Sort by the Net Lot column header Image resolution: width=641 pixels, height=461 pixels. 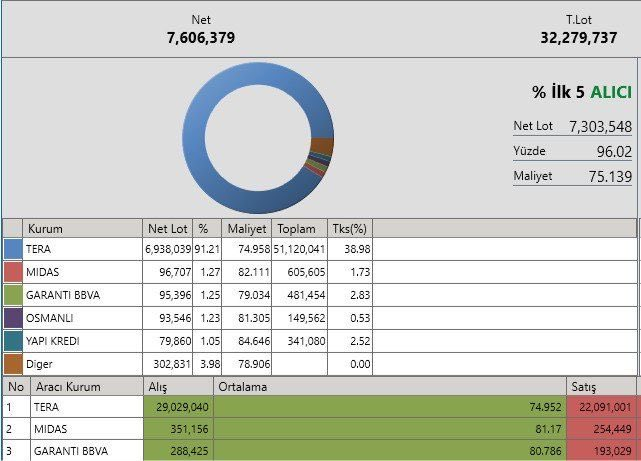[168, 228]
